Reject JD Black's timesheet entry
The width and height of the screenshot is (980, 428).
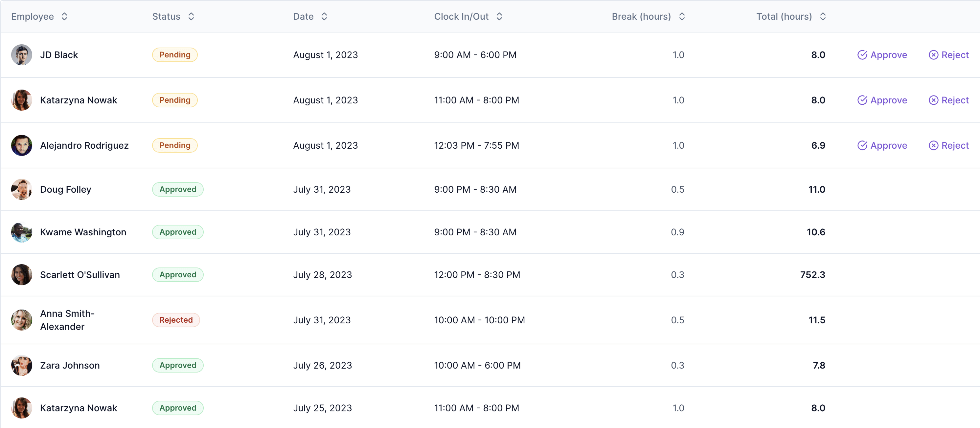(x=948, y=55)
